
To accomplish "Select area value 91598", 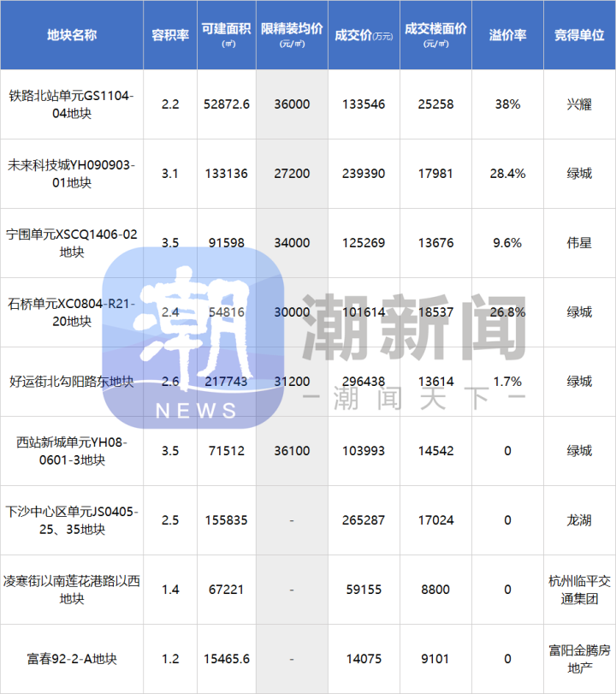I will (x=227, y=243).
